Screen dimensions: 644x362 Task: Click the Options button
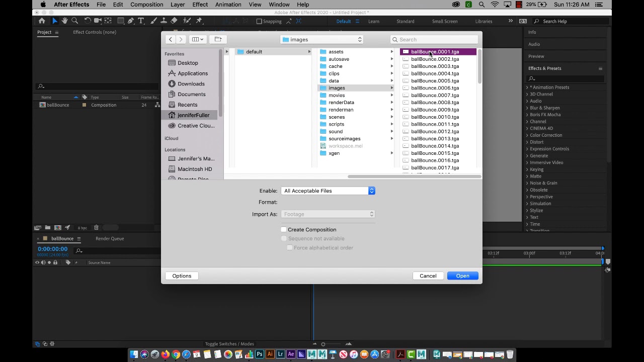coord(182,276)
